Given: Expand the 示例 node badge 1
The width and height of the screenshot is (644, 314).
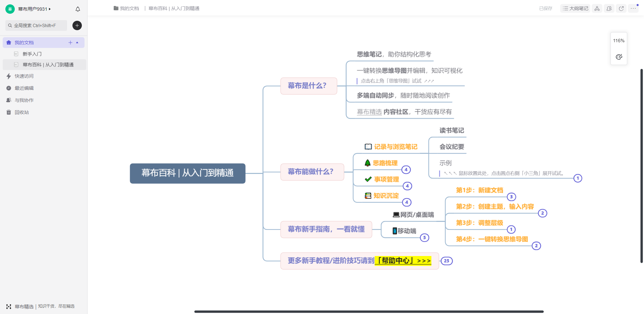Looking at the screenshot, I should tap(578, 178).
